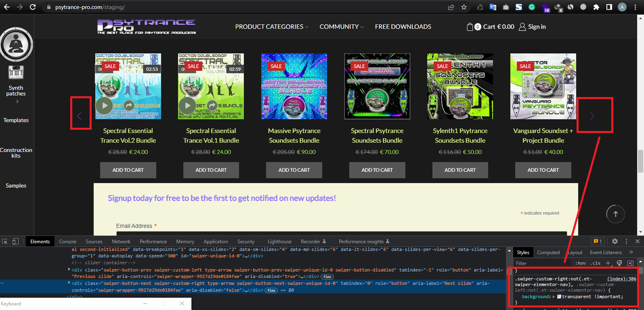Go back with browser back arrow
Screen dimensions: 644x310
7,7
